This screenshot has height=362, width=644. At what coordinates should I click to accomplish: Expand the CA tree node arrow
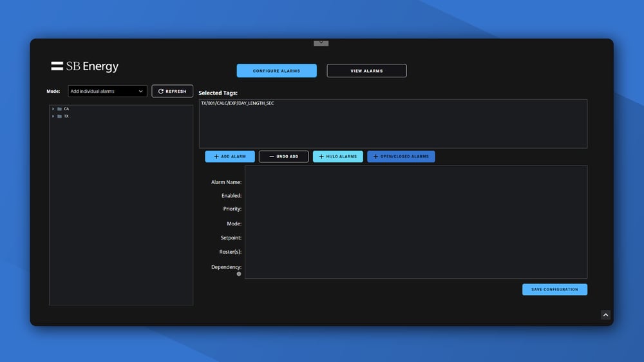tap(53, 109)
